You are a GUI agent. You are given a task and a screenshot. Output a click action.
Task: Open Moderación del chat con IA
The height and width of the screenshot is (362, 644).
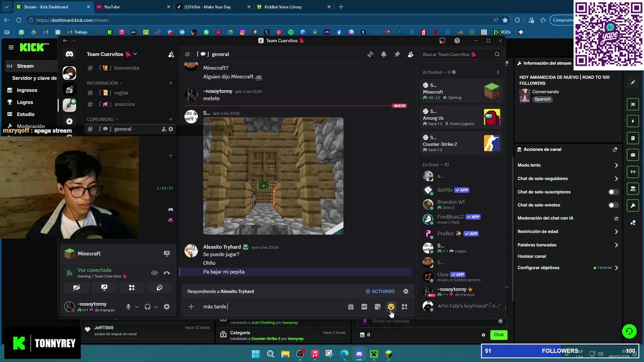pyautogui.click(x=568, y=218)
